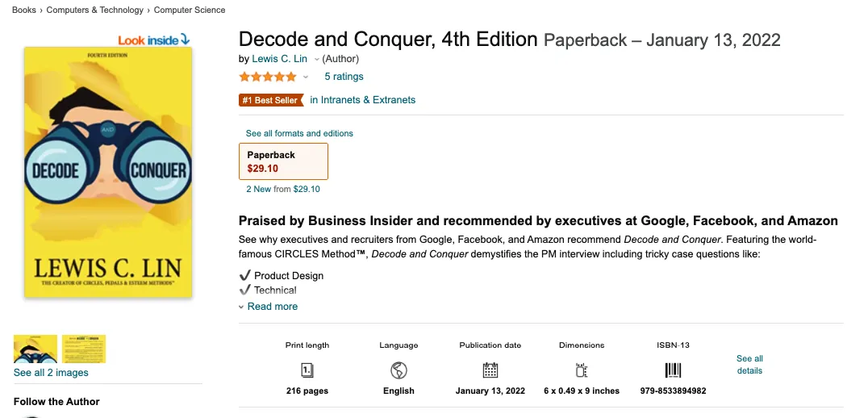The width and height of the screenshot is (868, 418).
Task: Click the five-star rating icons
Action: 268,77
